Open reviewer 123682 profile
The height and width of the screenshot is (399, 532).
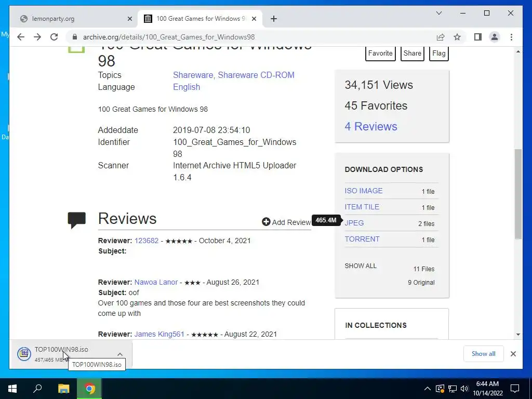click(x=146, y=241)
